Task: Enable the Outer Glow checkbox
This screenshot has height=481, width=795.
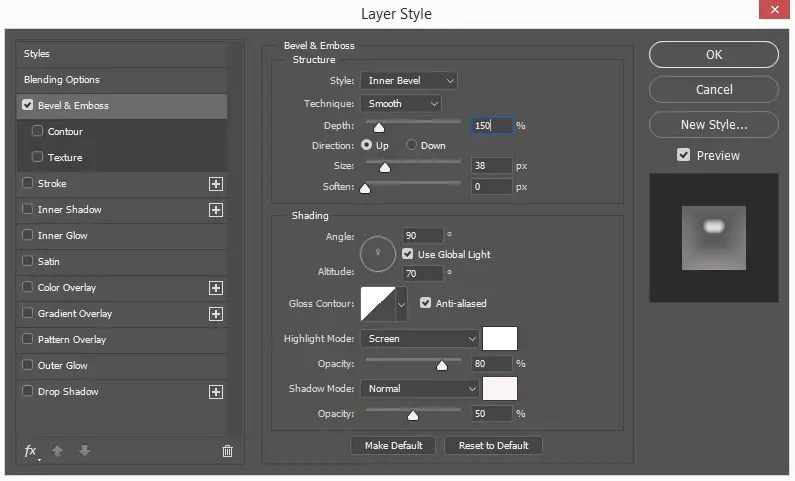Action: click(27, 365)
